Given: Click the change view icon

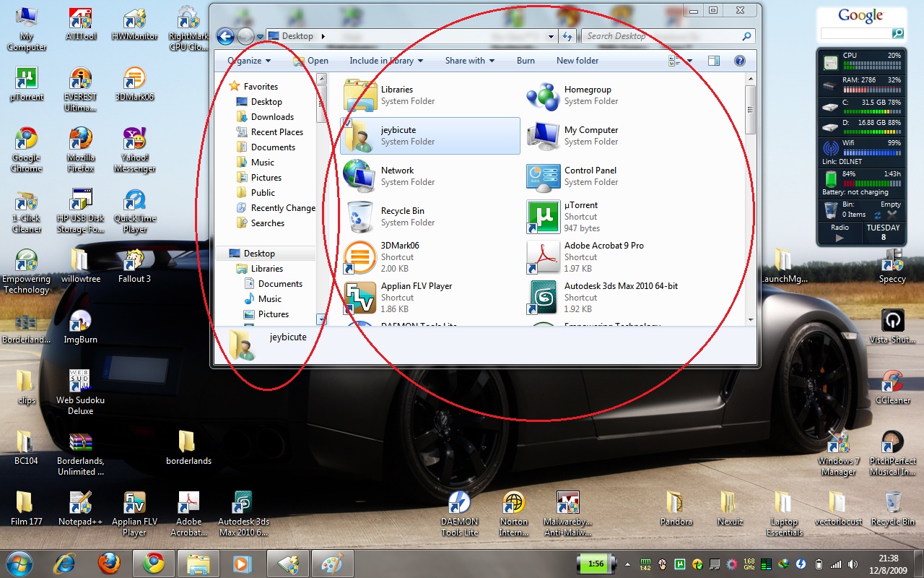Looking at the screenshot, I should (x=675, y=61).
